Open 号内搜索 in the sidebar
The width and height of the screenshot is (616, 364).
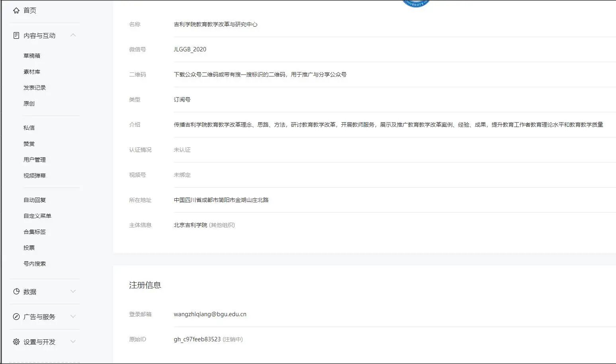point(35,264)
